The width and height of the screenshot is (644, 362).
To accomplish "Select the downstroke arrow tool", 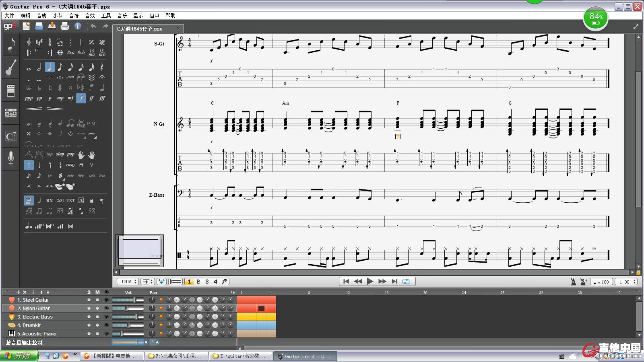I will pos(39,165).
